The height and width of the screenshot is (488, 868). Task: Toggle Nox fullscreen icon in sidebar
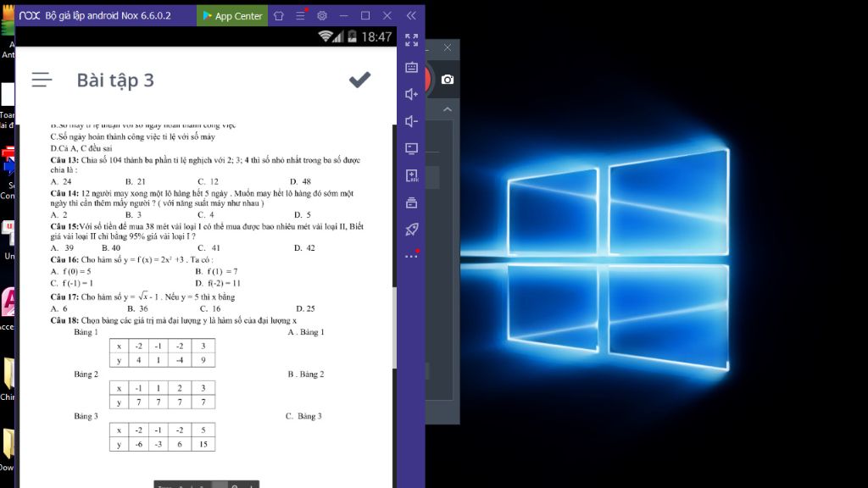coord(411,40)
